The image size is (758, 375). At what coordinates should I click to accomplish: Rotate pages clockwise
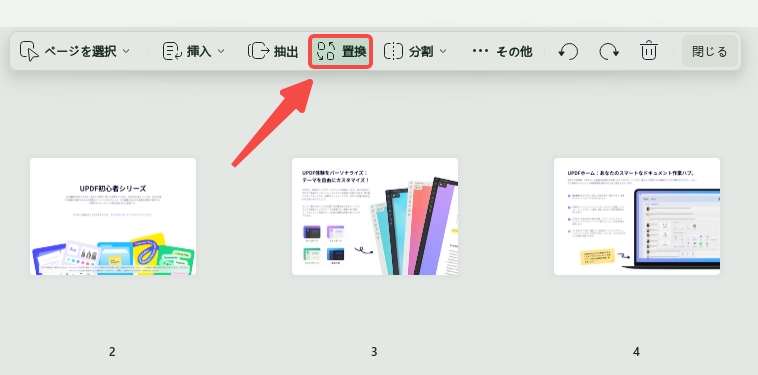point(609,51)
